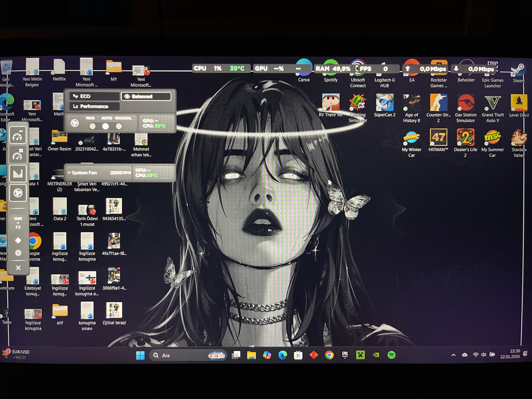This screenshot has width=532, height=399.
Task: Close the sidebar overlay with X
Action: (x=18, y=267)
